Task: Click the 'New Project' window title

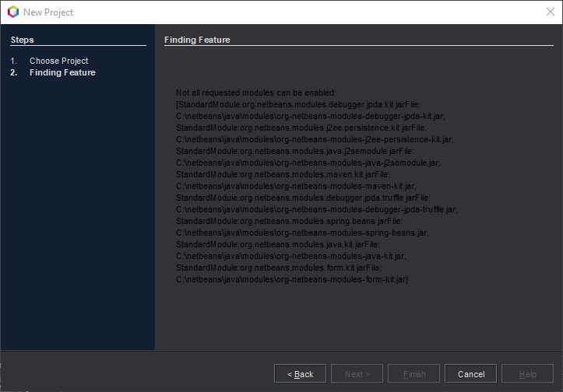Action: (x=48, y=12)
